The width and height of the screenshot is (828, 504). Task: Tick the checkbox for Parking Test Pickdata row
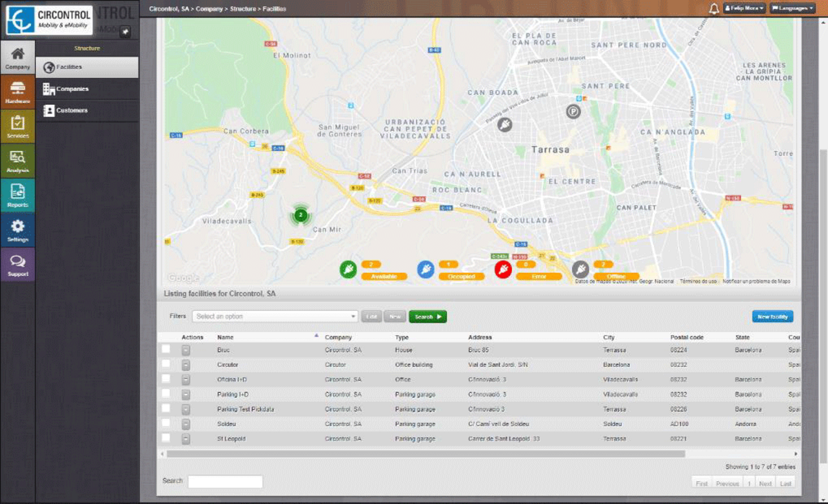tap(166, 408)
